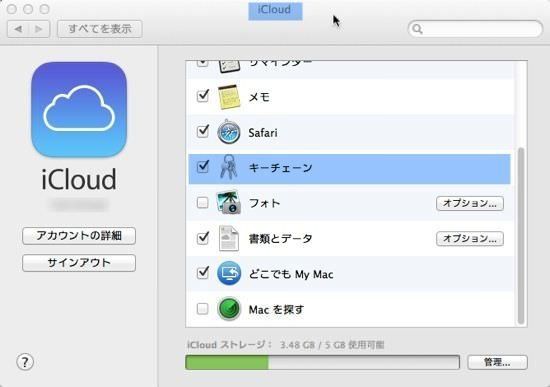
Task: Focus the search field
Action: [475, 29]
